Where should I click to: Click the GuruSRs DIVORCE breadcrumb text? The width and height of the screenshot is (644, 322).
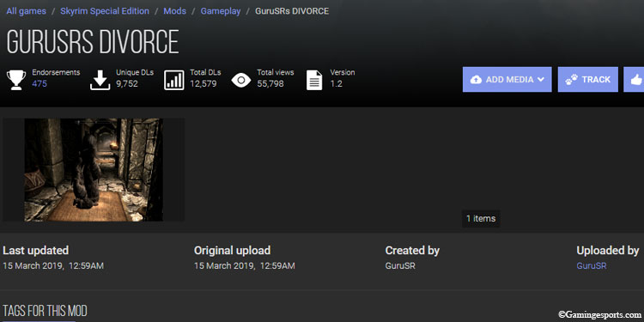(x=292, y=11)
